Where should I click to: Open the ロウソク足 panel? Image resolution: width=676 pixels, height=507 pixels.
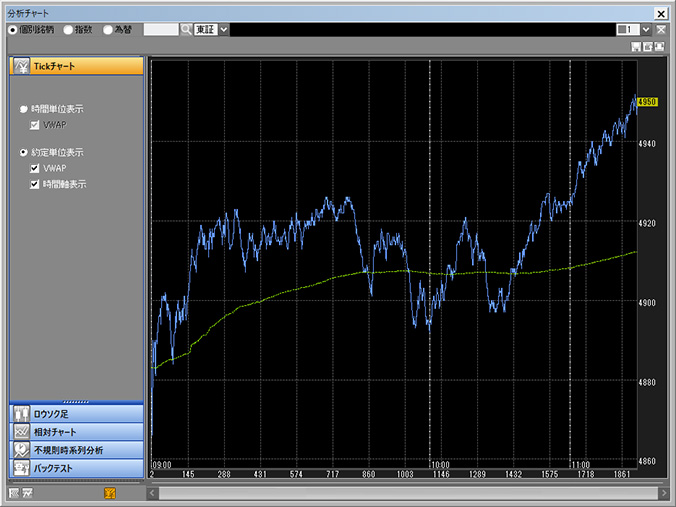pos(76,414)
